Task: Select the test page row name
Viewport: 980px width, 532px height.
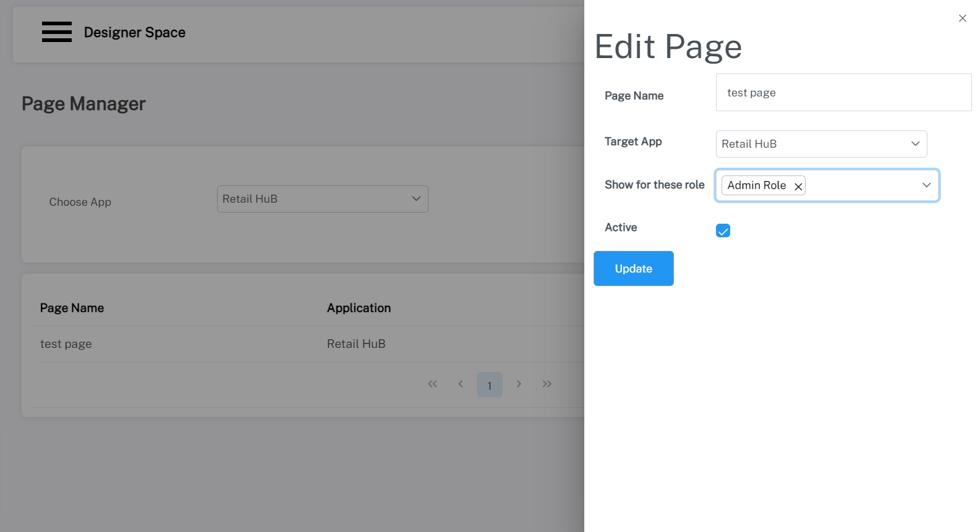Action: click(x=66, y=344)
